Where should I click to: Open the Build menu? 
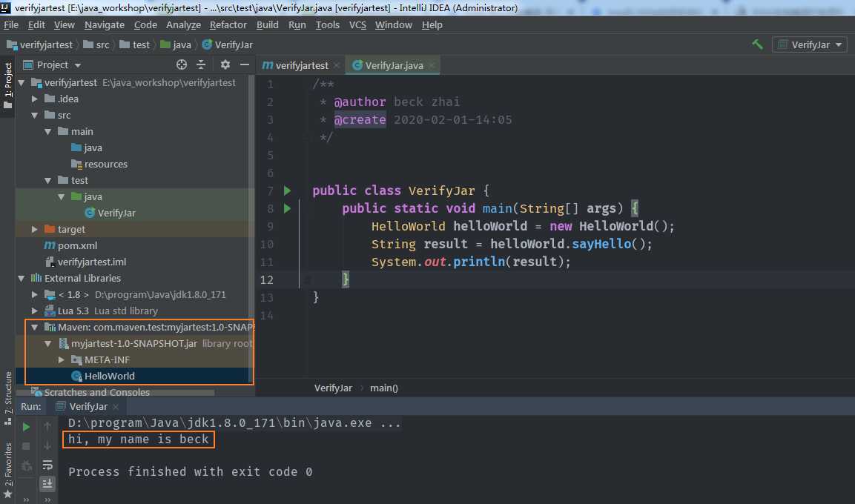click(267, 24)
